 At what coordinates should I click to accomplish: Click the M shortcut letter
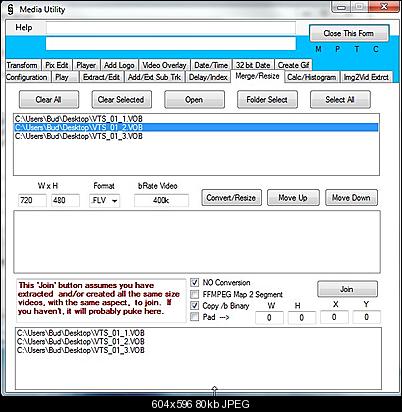[x=318, y=49]
